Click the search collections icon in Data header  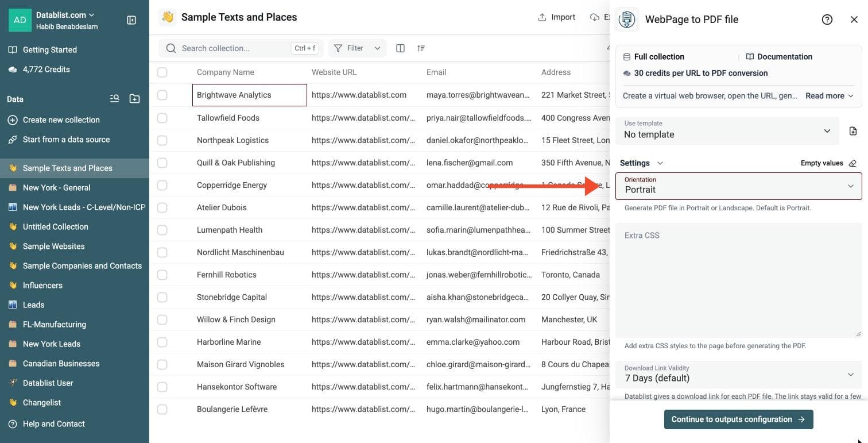click(115, 99)
